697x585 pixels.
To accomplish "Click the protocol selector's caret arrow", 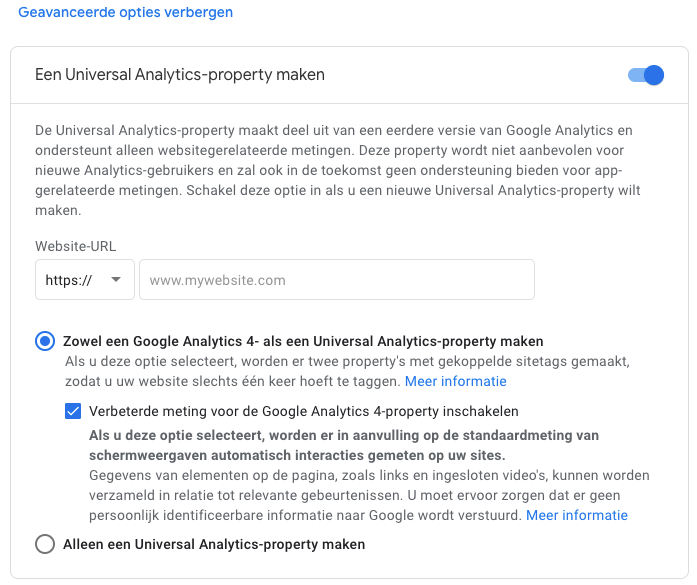I will pos(117,280).
